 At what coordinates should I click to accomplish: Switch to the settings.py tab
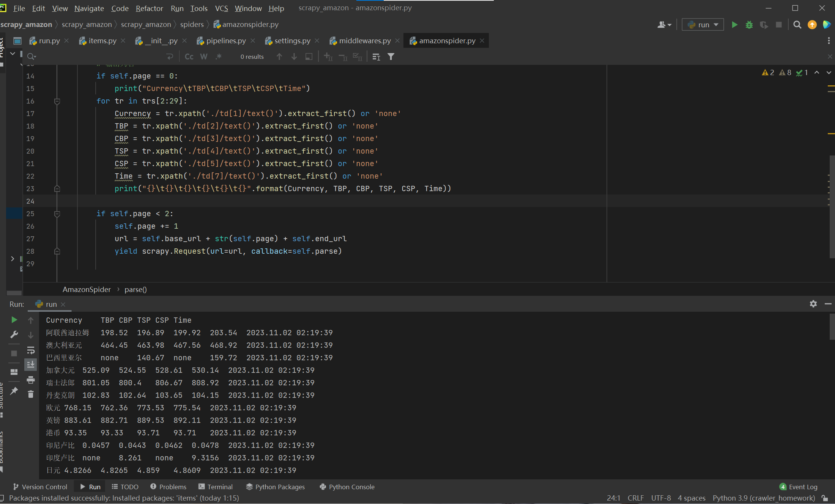coord(292,41)
